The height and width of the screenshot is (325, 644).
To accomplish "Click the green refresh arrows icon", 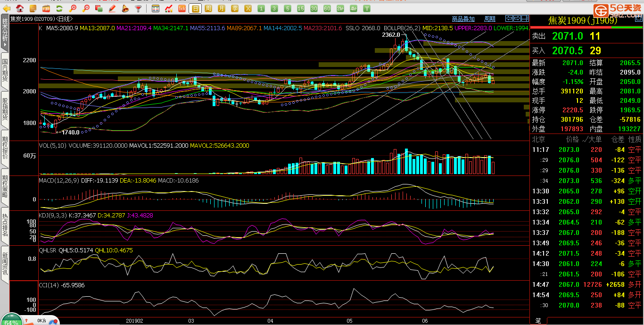I will [59, 8].
